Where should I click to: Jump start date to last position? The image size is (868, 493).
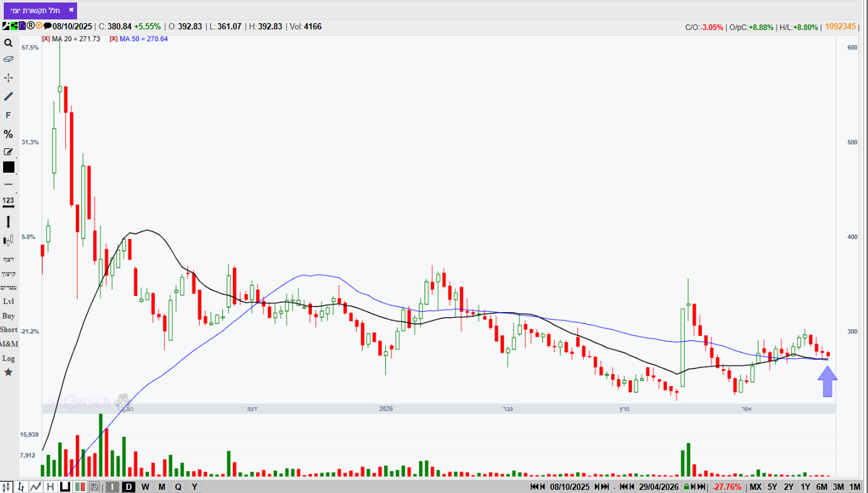pos(606,487)
